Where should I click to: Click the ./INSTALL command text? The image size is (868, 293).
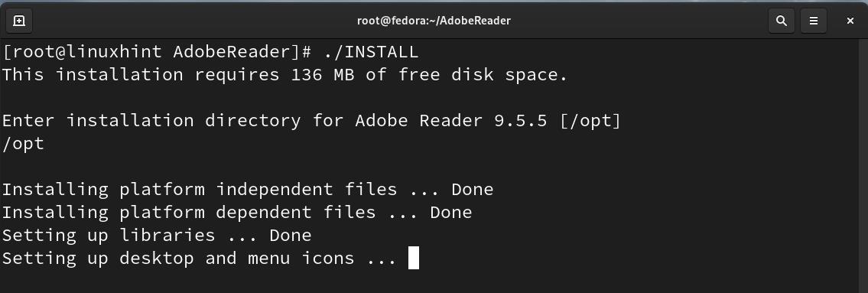370,52
